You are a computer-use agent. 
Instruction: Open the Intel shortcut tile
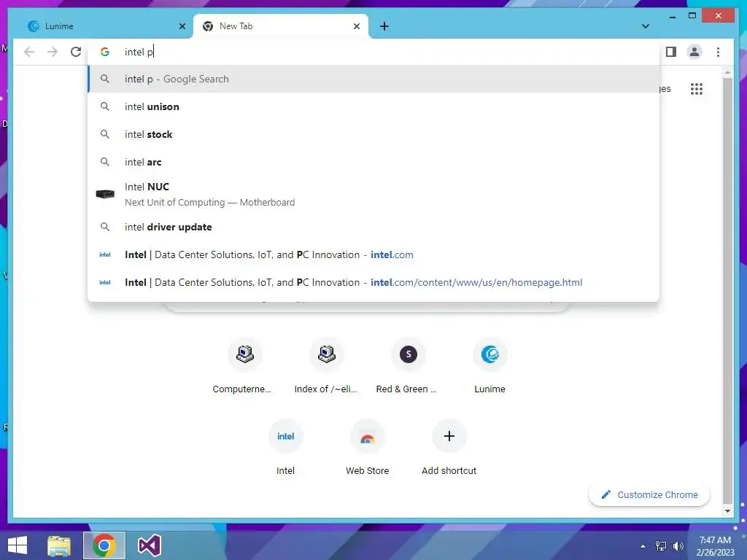(285, 448)
